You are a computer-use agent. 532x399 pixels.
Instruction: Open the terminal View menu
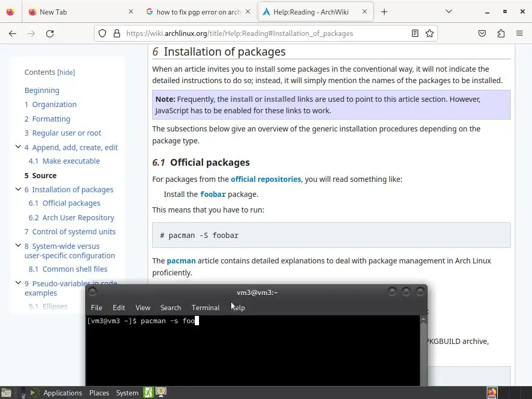pyautogui.click(x=143, y=308)
